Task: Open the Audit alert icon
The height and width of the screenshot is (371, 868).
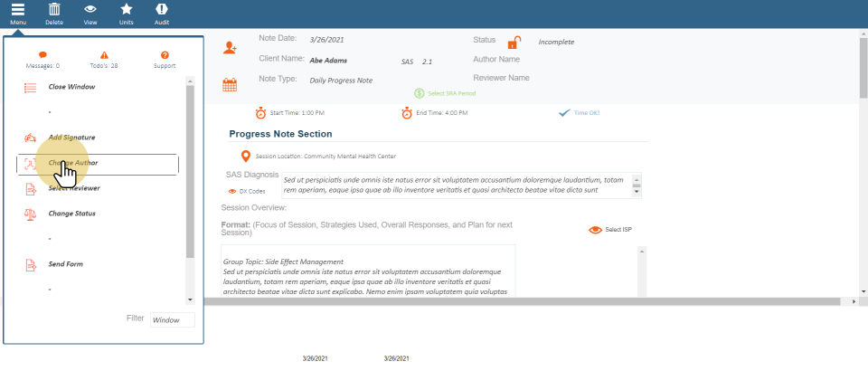Action: 162,9
